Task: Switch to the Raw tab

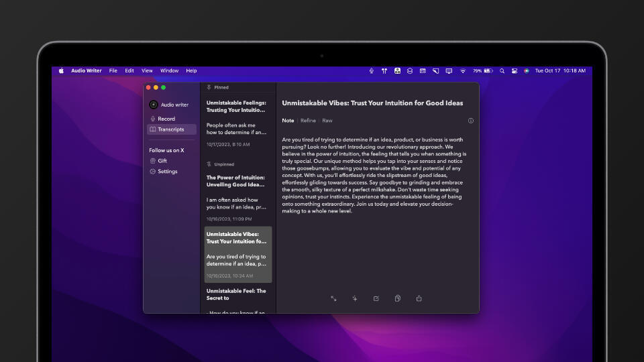Action: point(327,121)
